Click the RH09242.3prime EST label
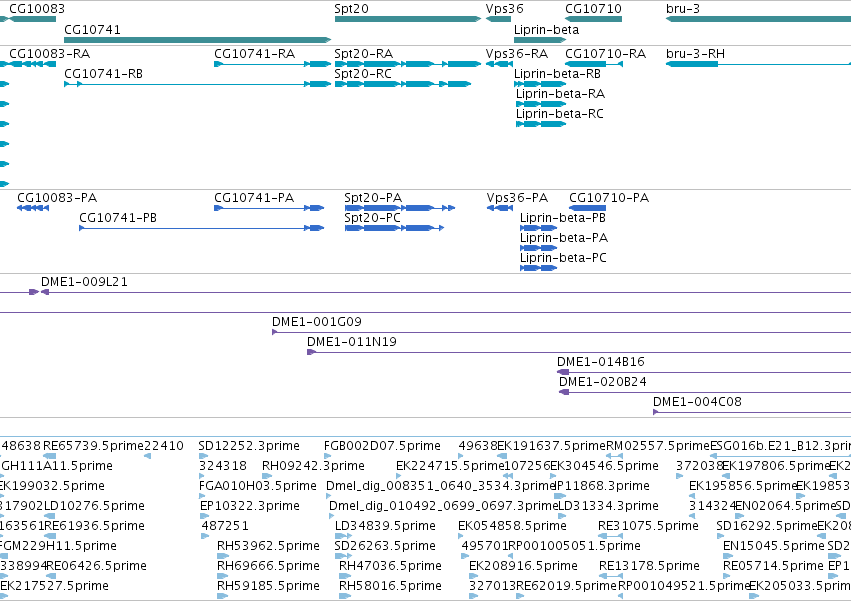Viewport: 851px width, 601px height. (x=313, y=466)
